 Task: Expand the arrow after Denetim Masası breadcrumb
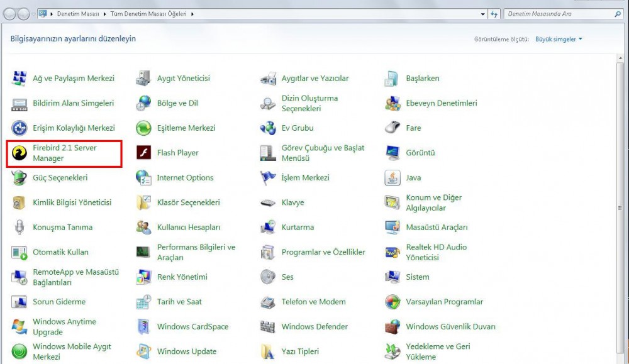click(x=104, y=14)
